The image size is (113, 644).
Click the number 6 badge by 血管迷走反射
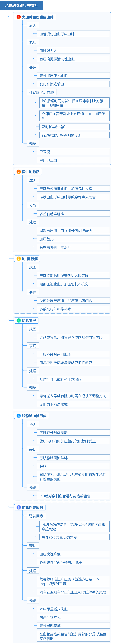pyautogui.click(x=19, y=507)
